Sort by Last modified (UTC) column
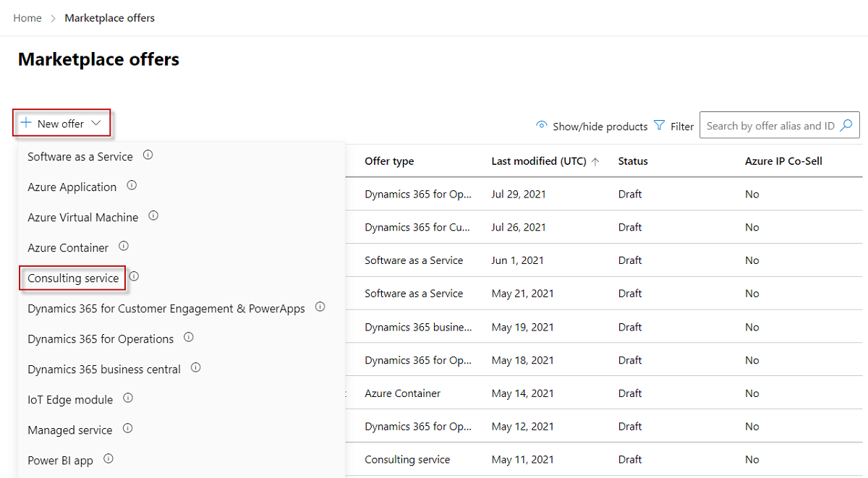The height and width of the screenshot is (478, 868). [x=539, y=161]
